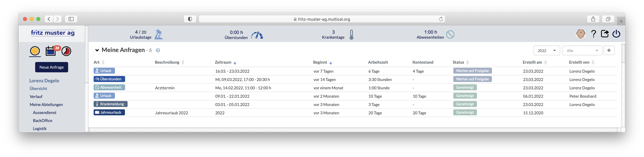This screenshot has width=644, height=157.
Task: Sort by Zeitraum column
Action: (226, 62)
